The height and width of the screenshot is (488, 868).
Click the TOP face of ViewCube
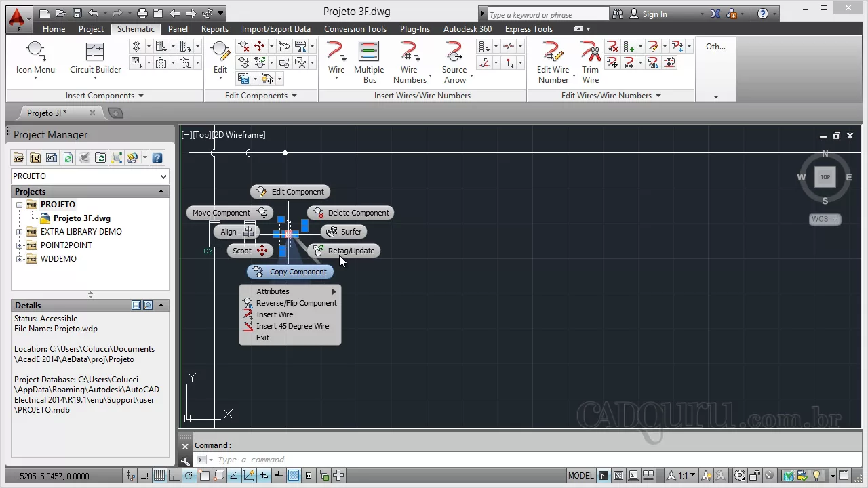tap(825, 177)
